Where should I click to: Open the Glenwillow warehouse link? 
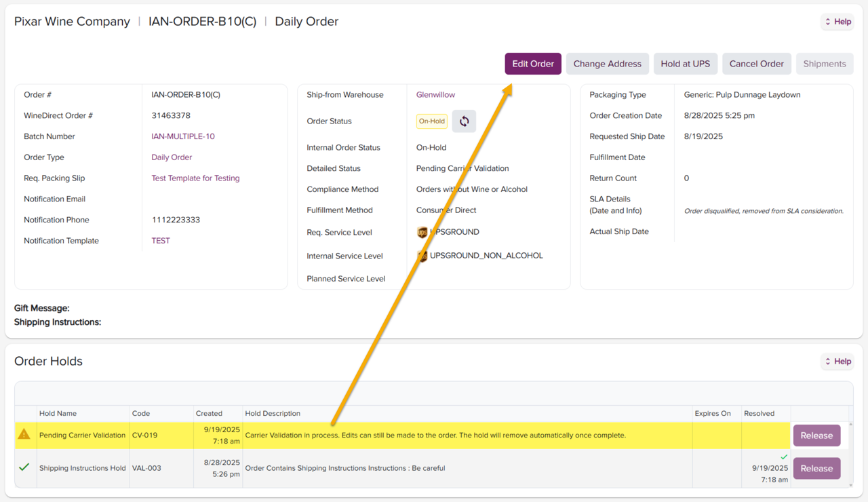coord(435,95)
